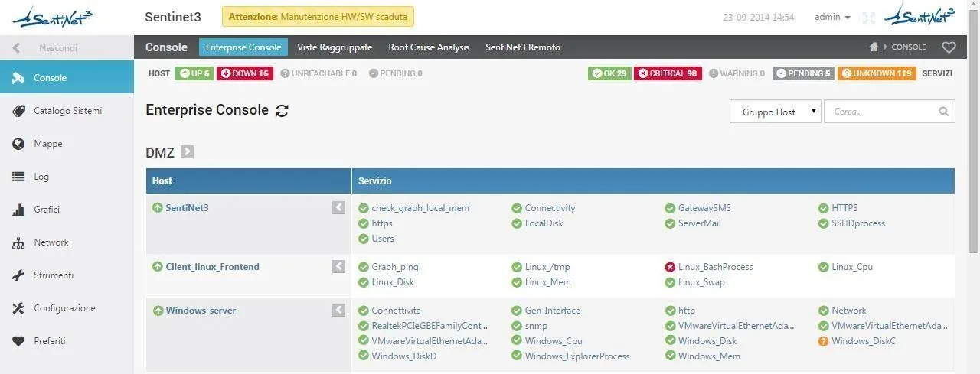980x374 pixels.
Task: Click the green OK icon of GatewaySMS
Action: click(670, 208)
